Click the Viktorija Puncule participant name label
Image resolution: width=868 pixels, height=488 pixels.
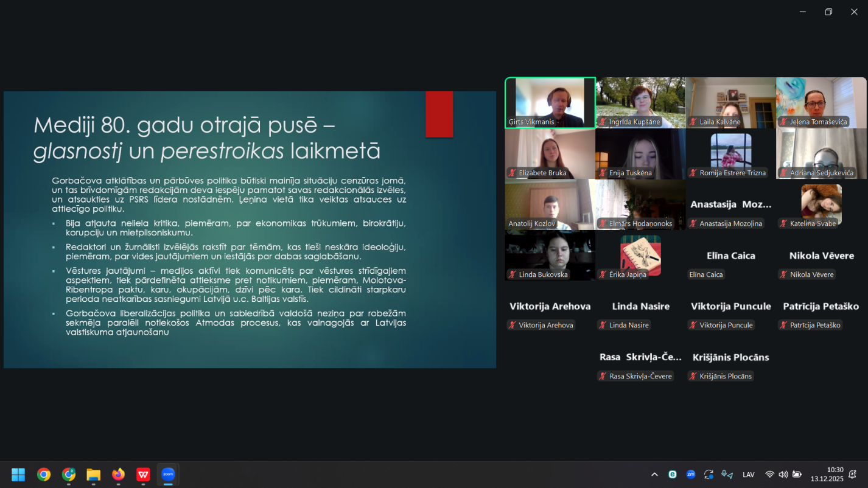(726, 326)
